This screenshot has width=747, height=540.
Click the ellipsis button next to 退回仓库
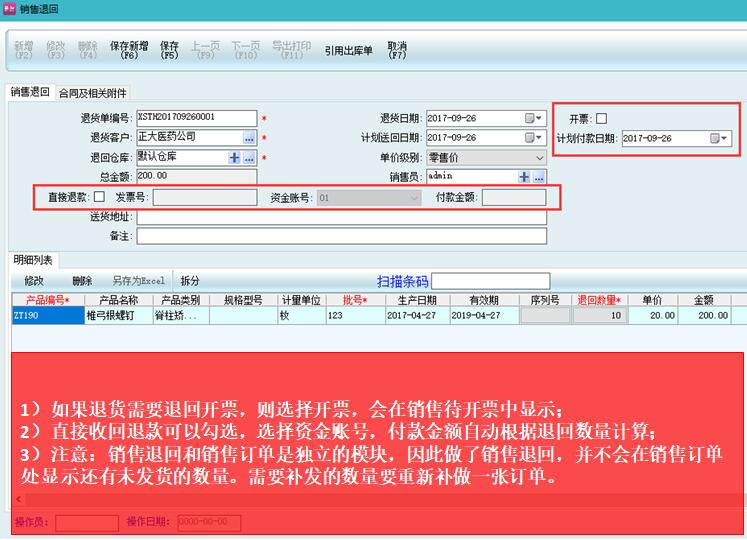click(x=249, y=157)
